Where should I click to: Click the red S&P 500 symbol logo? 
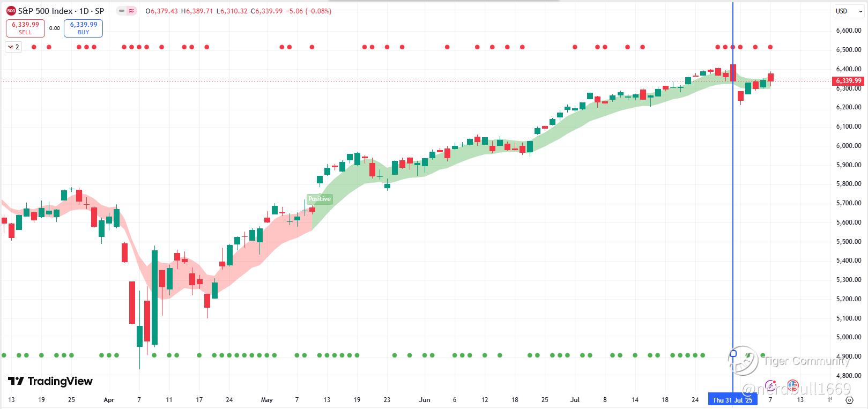pos(11,11)
